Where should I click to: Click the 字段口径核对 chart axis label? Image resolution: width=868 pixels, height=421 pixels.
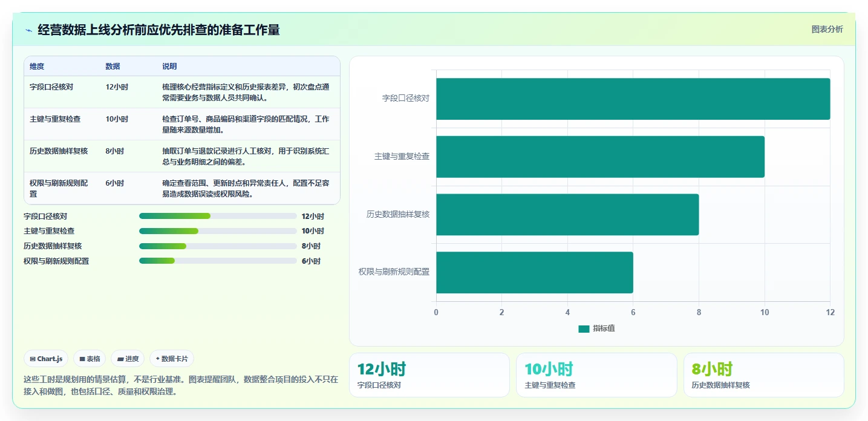[406, 98]
